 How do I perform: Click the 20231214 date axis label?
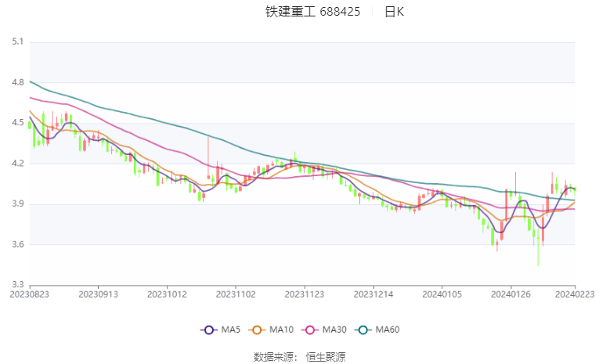point(373,294)
